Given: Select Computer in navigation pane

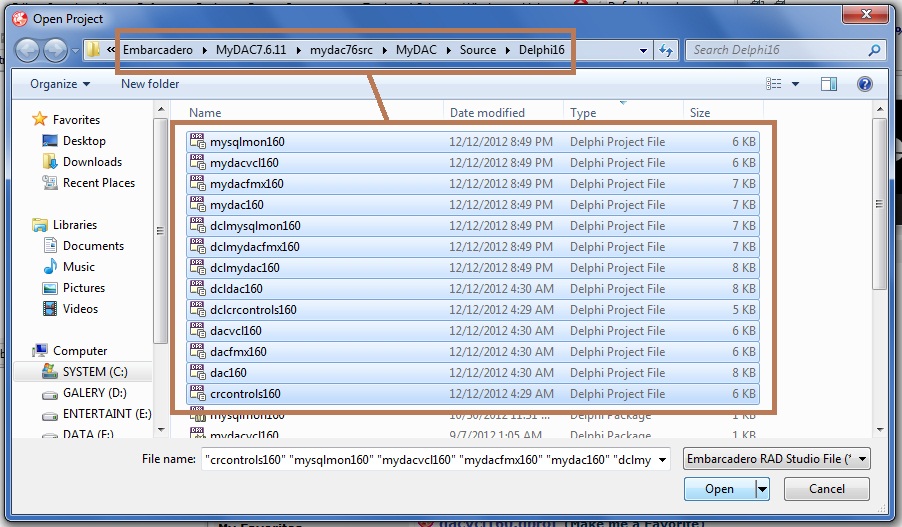Looking at the screenshot, I should [70, 350].
